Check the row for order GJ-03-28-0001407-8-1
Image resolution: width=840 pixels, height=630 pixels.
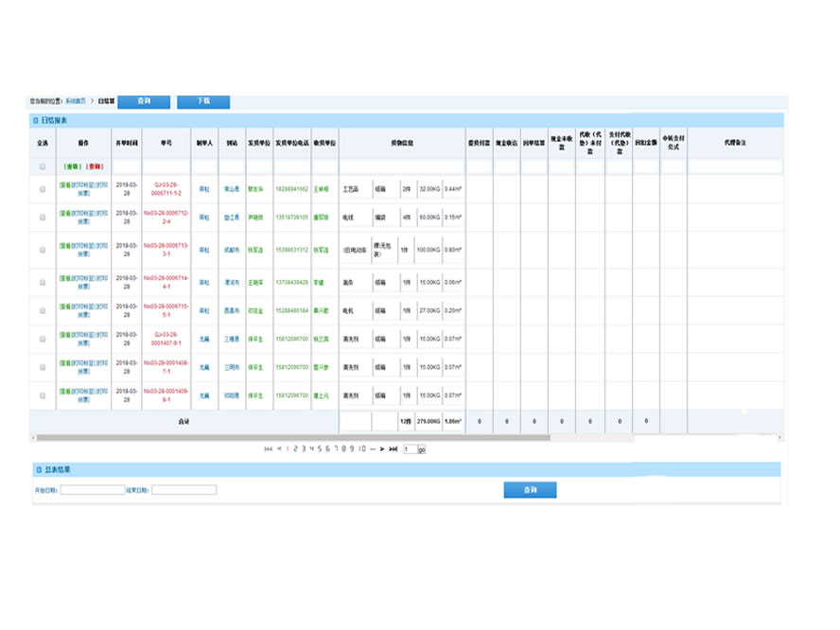coord(43,339)
